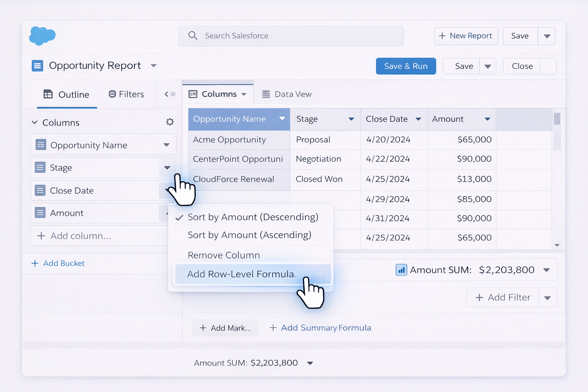
Task: Open the Columns settings gear
Action: click(x=170, y=122)
